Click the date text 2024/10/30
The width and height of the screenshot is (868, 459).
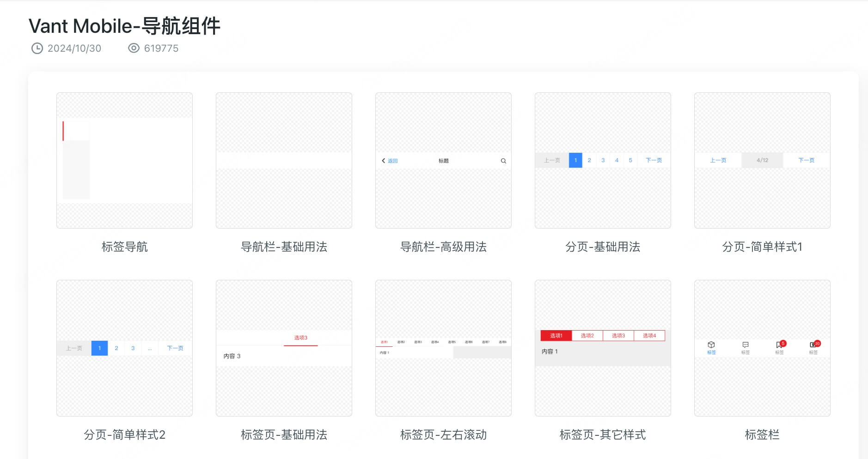point(74,48)
